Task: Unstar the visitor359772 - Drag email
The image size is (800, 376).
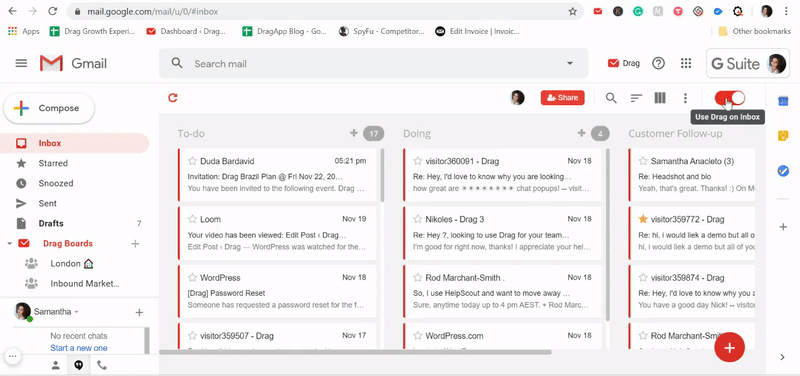Action: pos(643,219)
